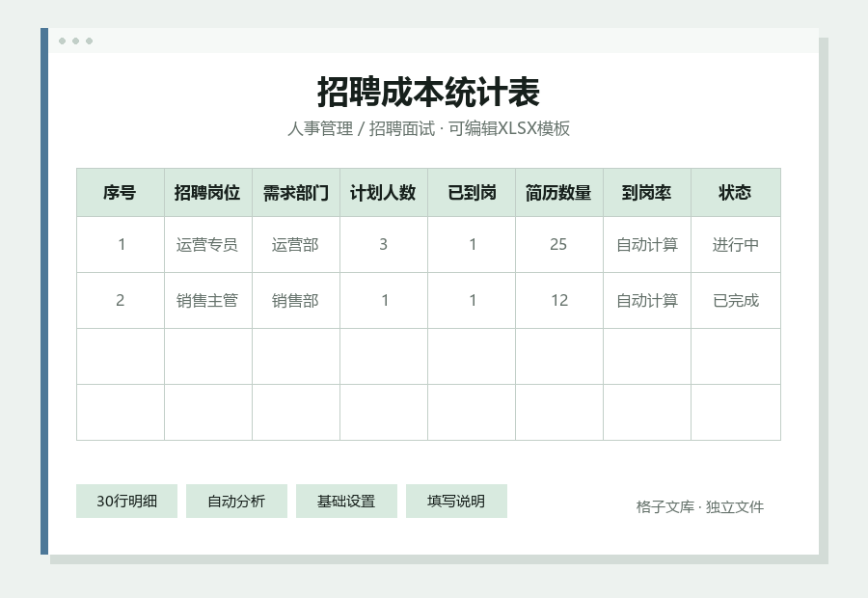The width and height of the screenshot is (868, 598).
Task: Click 已到岗 value in 销售主管 row
Action: [472, 301]
